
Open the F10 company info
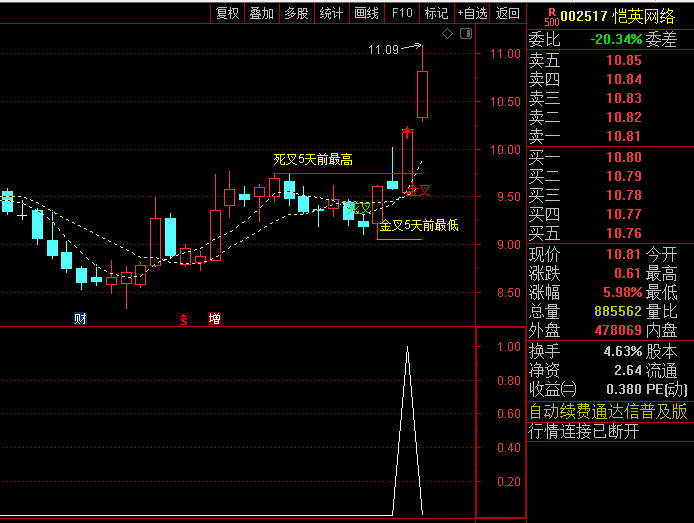[x=402, y=13]
